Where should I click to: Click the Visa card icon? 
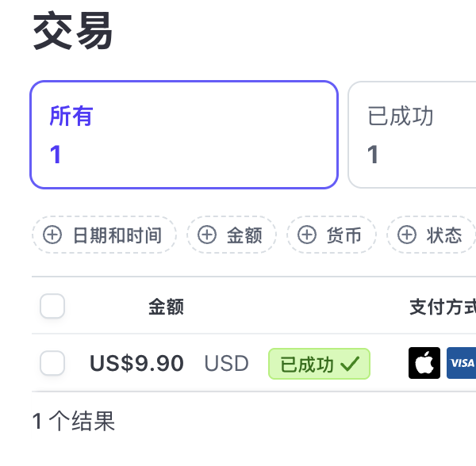point(461,363)
